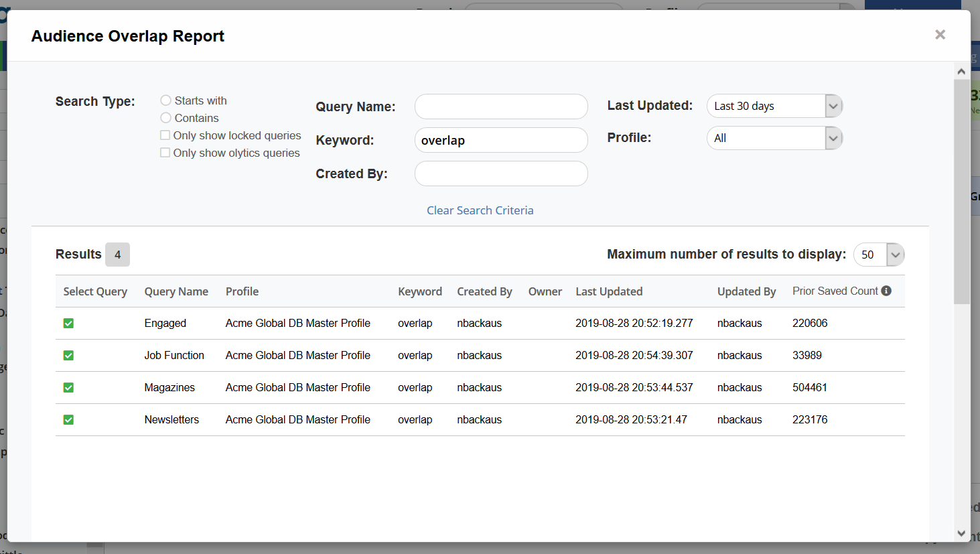Open the Last Updated dropdown

click(774, 106)
